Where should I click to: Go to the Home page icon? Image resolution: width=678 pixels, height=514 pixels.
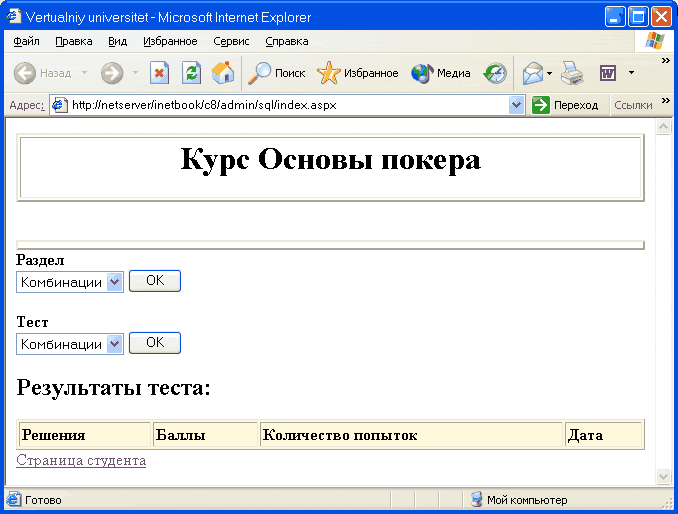[223, 73]
